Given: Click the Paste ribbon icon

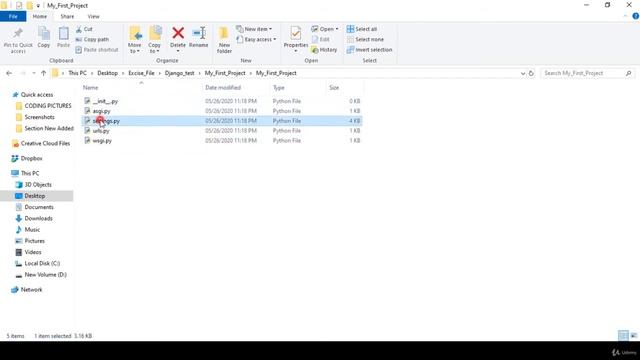Looking at the screenshot, I should [63, 33].
